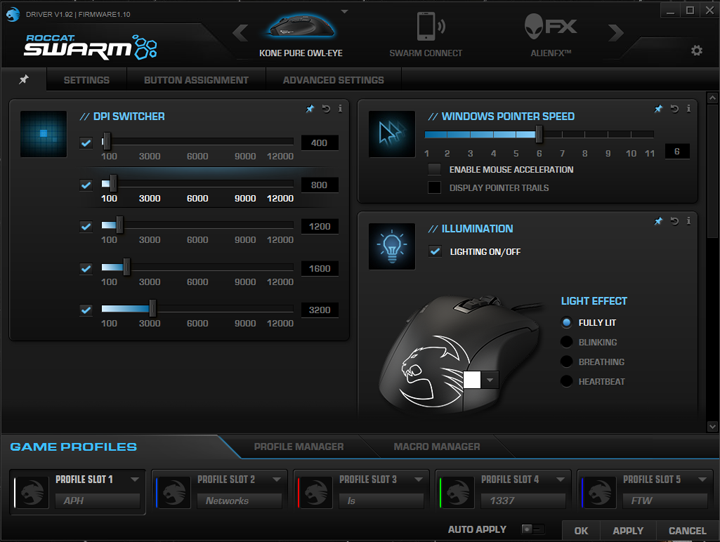Open the illumination color dropdown arrow

click(x=490, y=380)
